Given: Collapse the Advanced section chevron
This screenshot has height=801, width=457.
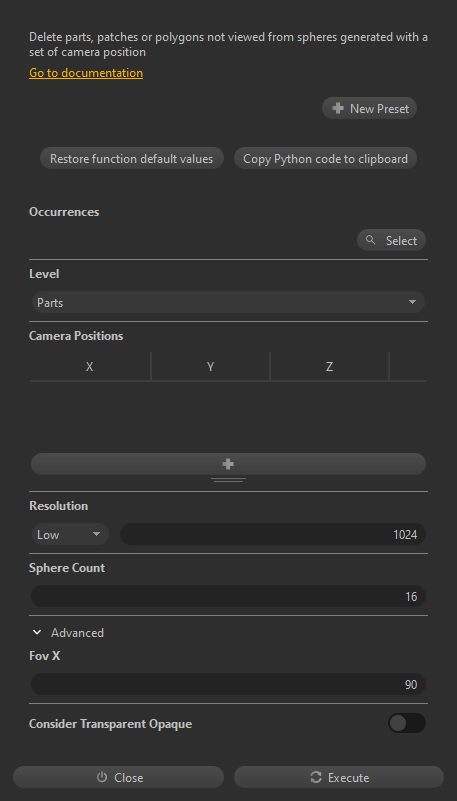Looking at the screenshot, I should pos(37,632).
